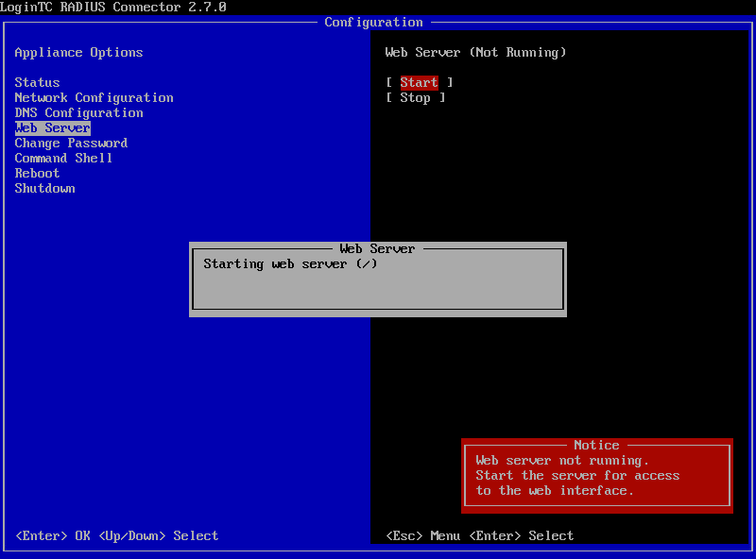Image resolution: width=756 pixels, height=559 pixels.
Task: Click '<Enter> OK' hint in left footer
Action: point(53,536)
